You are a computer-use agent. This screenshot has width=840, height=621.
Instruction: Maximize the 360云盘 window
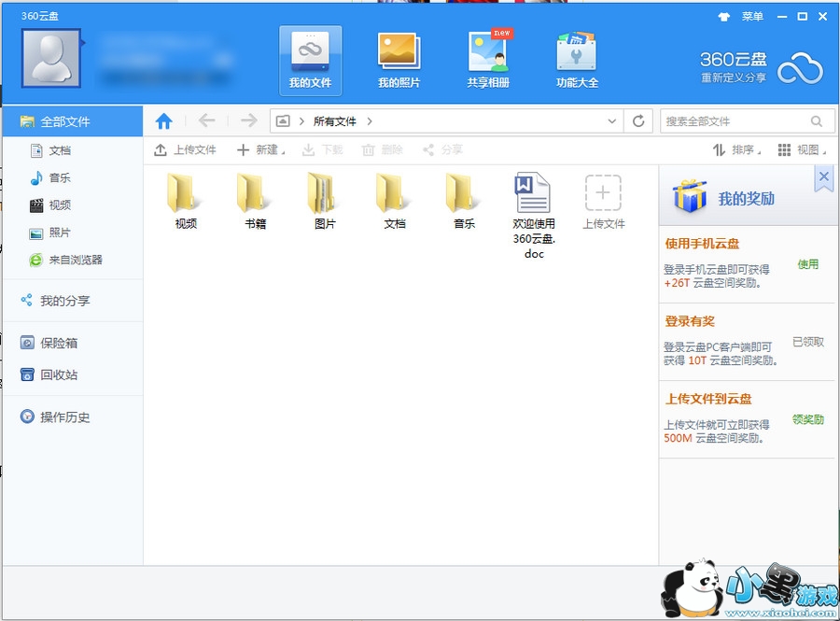tap(803, 17)
